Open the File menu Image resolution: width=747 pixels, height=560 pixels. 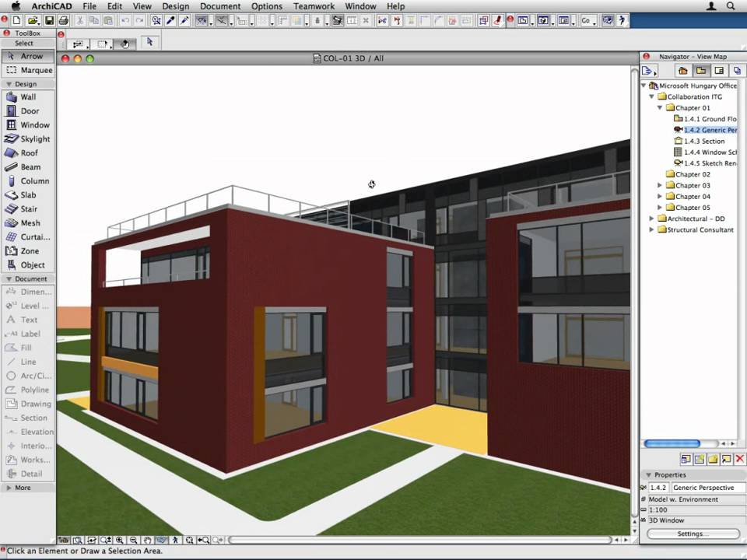pos(89,6)
